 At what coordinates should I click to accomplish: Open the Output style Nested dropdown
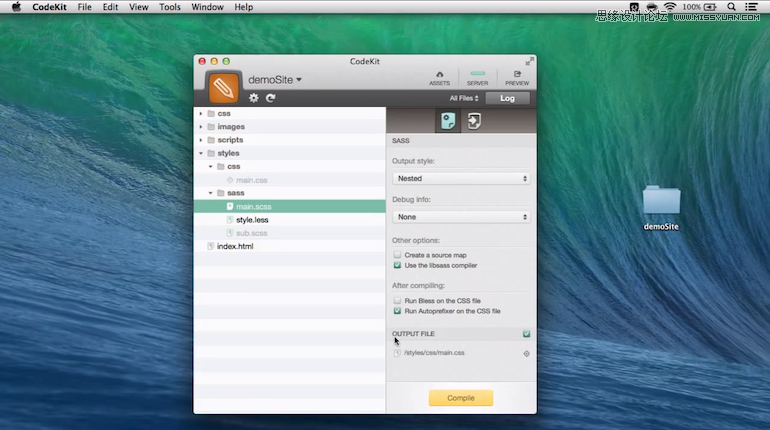[x=461, y=178]
